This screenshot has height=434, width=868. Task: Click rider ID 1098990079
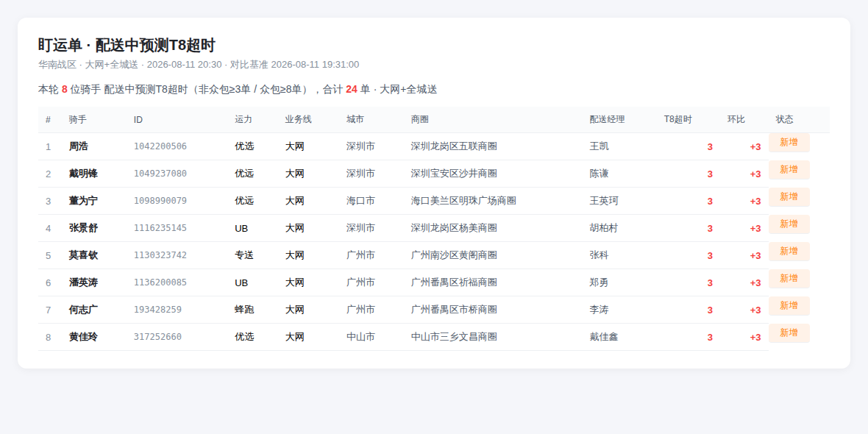[160, 201]
